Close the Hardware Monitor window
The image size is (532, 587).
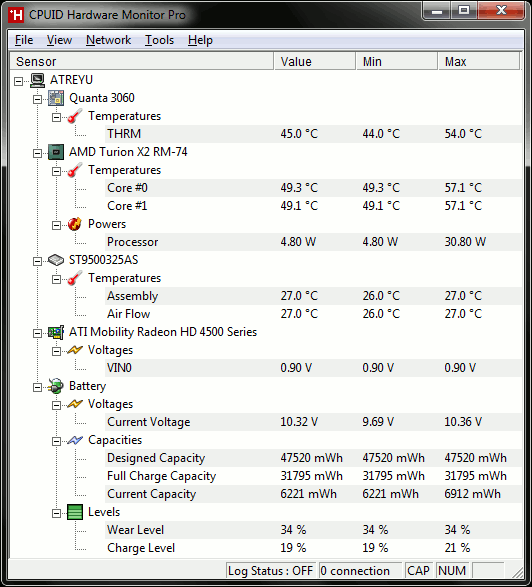[501, 11]
